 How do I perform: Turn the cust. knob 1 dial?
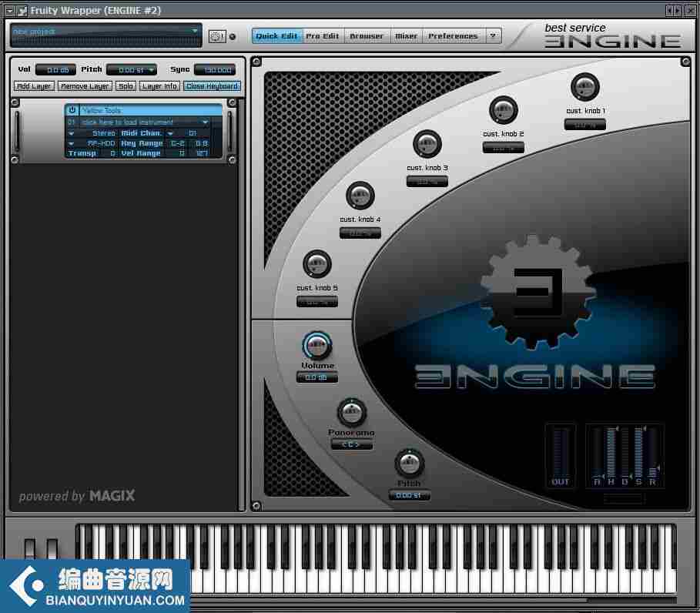(x=584, y=87)
